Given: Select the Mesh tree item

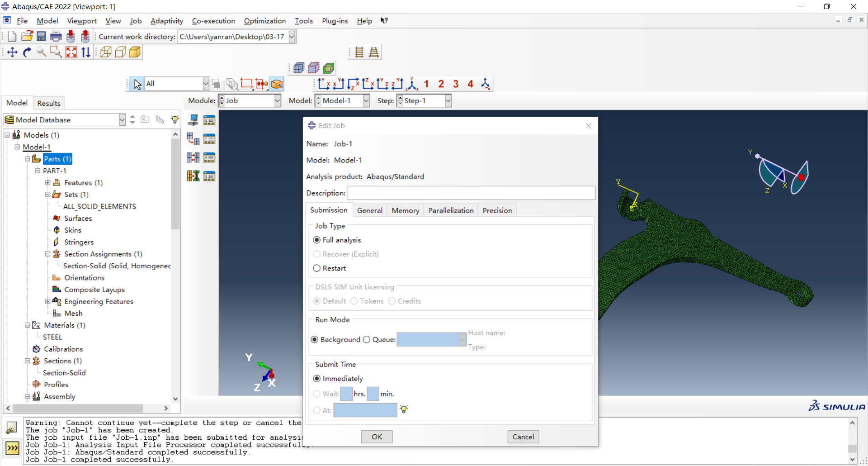Looking at the screenshot, I should [73, 313].
